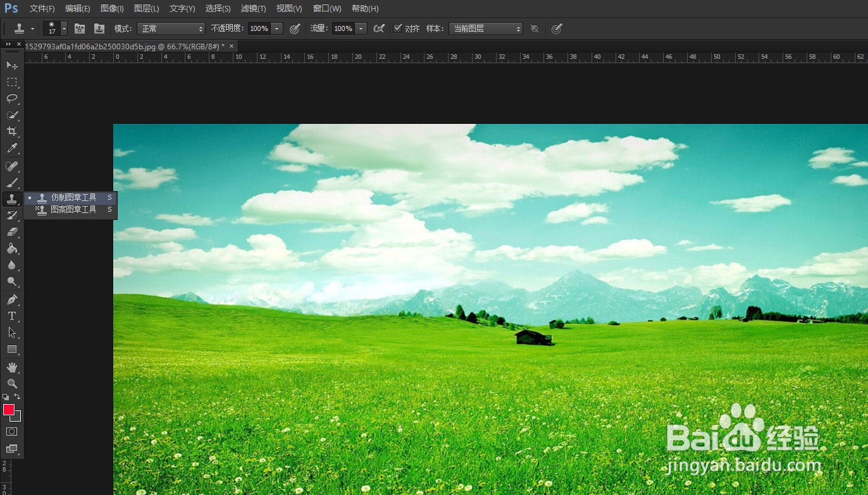Click the Clone Stamp tool in toolbox
Image resolution: width=868 pixels, height=495 pixels.
coord(11,199)
